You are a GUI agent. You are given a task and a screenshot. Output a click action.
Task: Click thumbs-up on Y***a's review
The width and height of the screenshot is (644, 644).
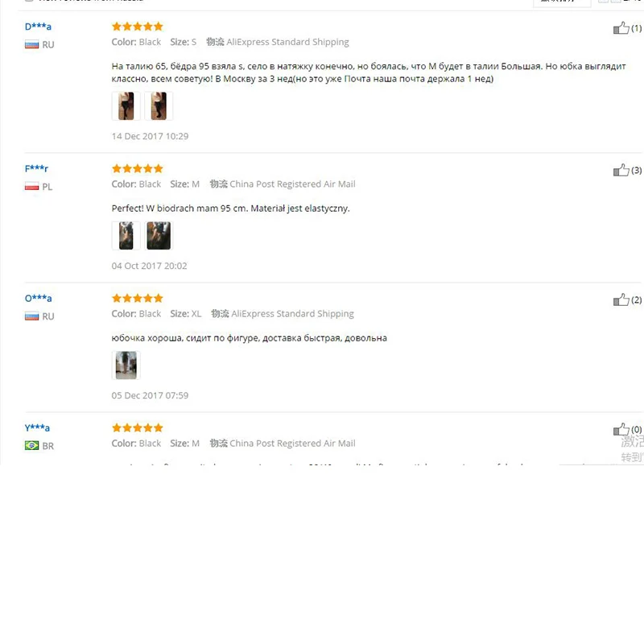tap(621, 430)
